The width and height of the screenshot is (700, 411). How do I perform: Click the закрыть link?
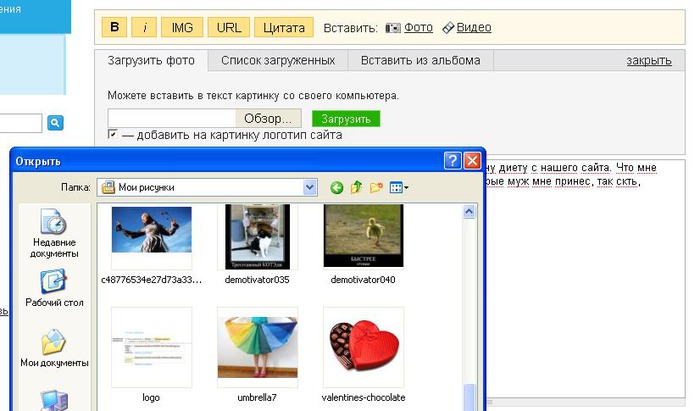point(648,60)
